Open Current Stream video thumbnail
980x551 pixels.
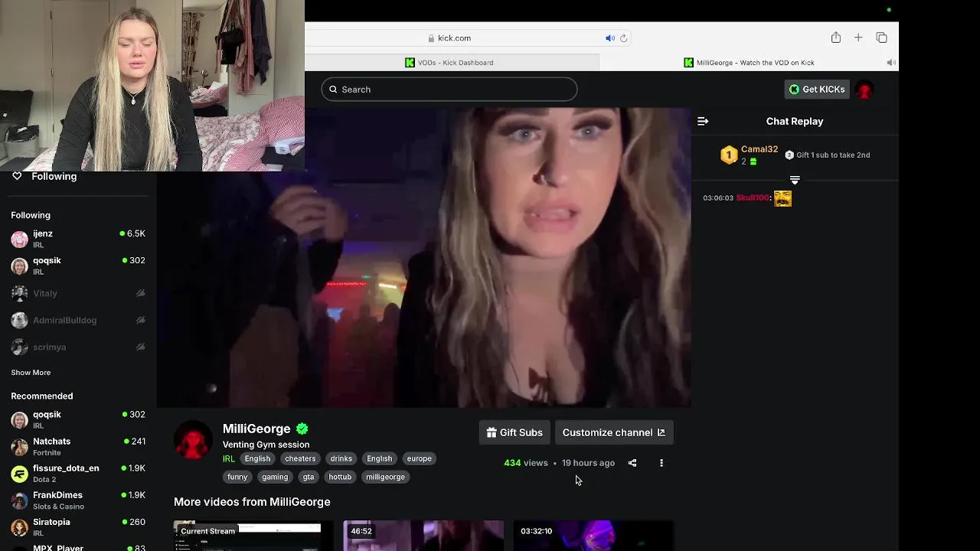pos(253,536)
